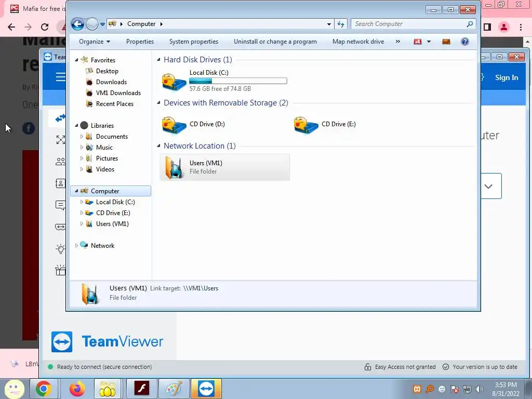This screenshot has height=399, width=532.
Task: Collapse the Libraries tree group
Action: coord(77,126)
